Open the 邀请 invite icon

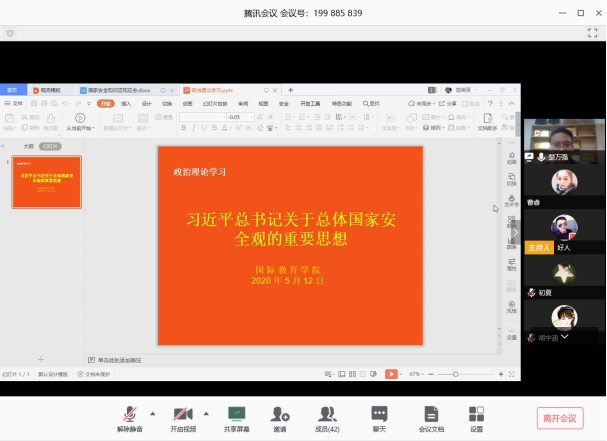[280, 414]
